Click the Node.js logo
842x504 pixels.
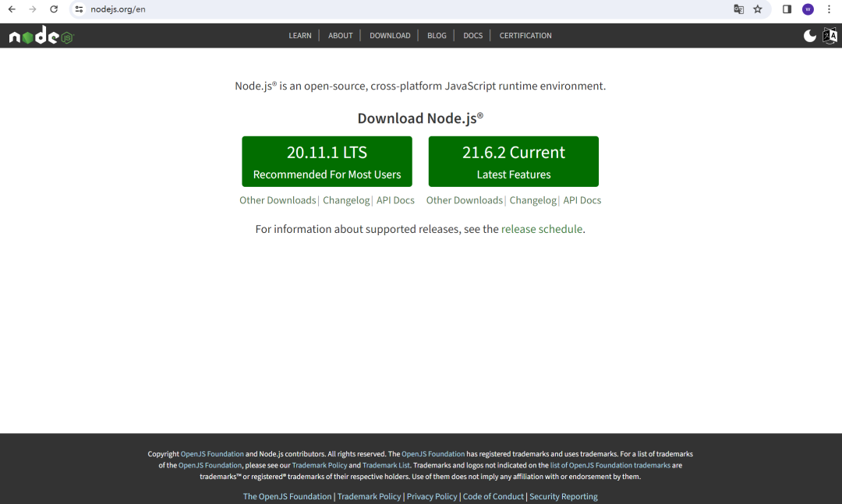point(41,35)
